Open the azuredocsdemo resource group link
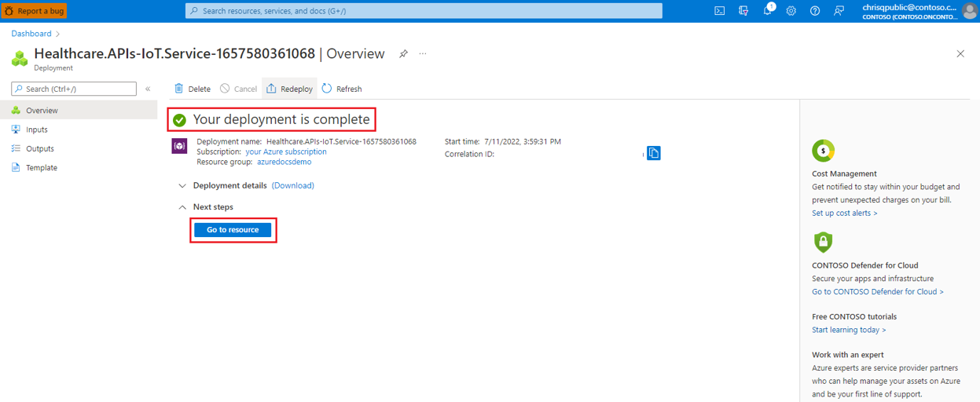The image size is (980, 402). click(284, 162)
